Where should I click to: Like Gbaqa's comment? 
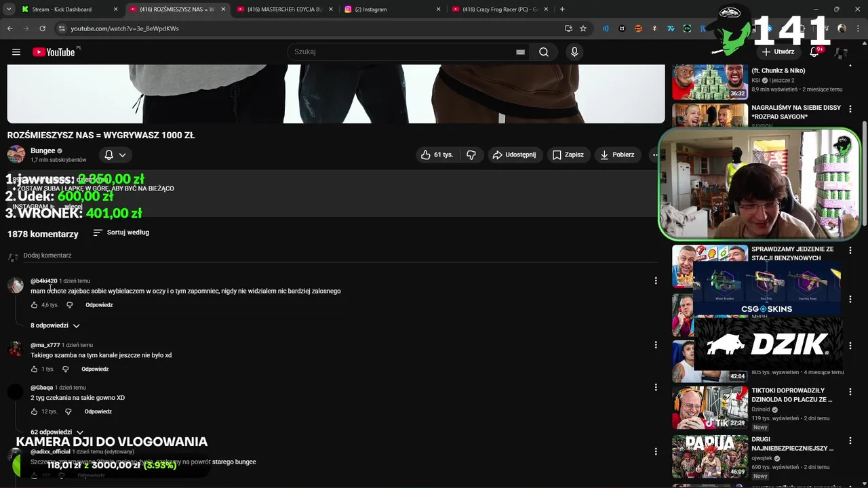coord(35,411)
